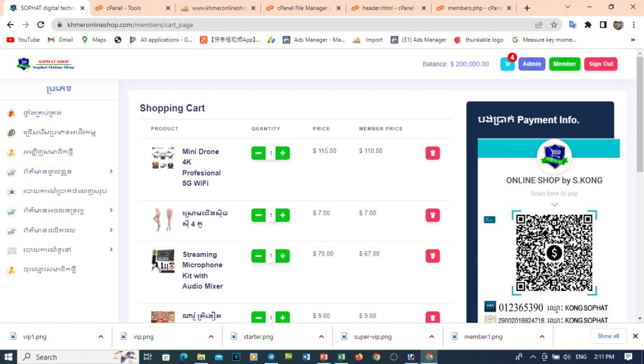This screenshot has height=364, width=644.
Task: Click the green Member button
Action: (564, 64)
